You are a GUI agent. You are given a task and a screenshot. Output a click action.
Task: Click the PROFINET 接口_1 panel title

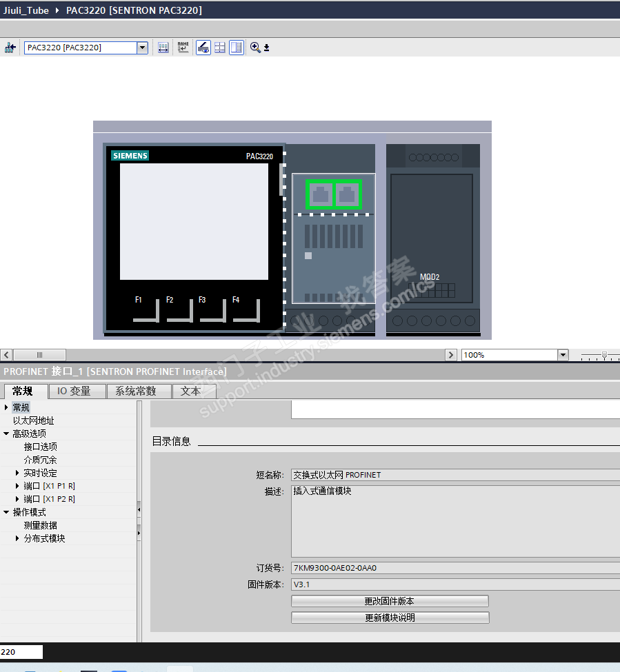pos(115,371)
